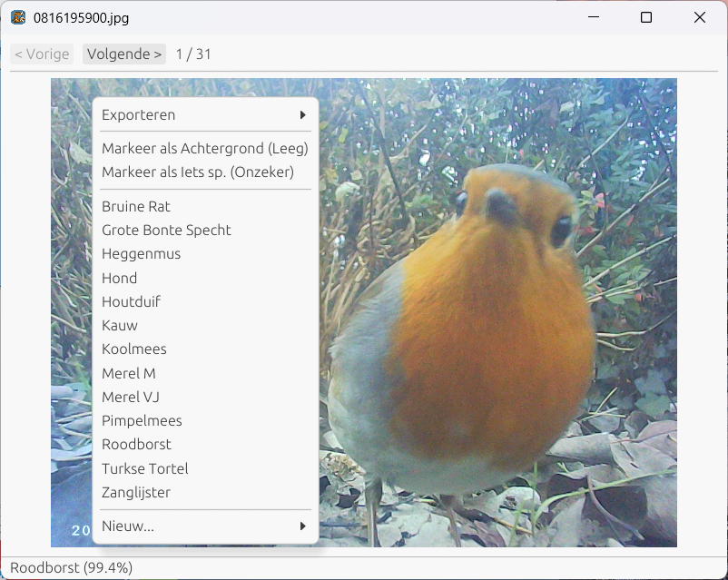Open the Exporteren submenu
The height and width of the screenshot is (580, 728).
coord(138,114)
